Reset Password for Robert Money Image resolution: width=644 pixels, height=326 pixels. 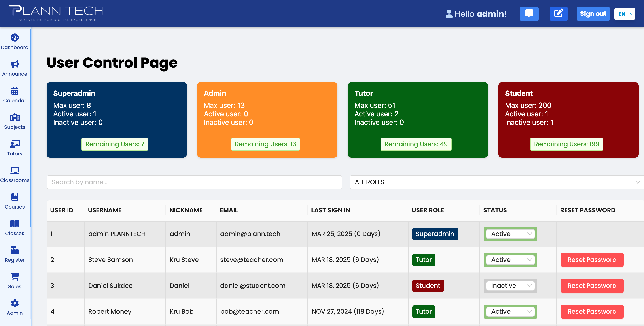click(x=592, y=311)
